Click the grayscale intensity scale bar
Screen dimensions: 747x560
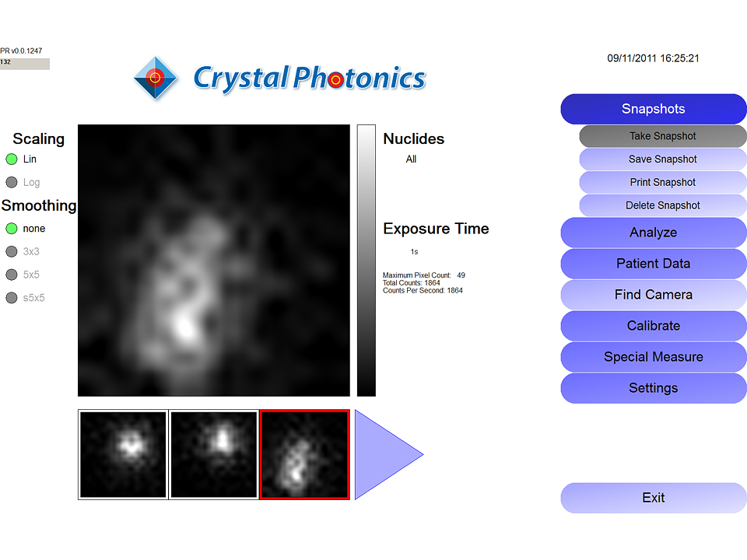click(366, 261)
